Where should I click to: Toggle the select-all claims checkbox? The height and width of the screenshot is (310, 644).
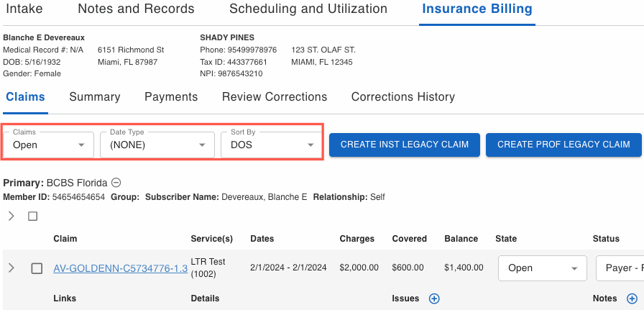pyautogui.click(x=33, y=216)
